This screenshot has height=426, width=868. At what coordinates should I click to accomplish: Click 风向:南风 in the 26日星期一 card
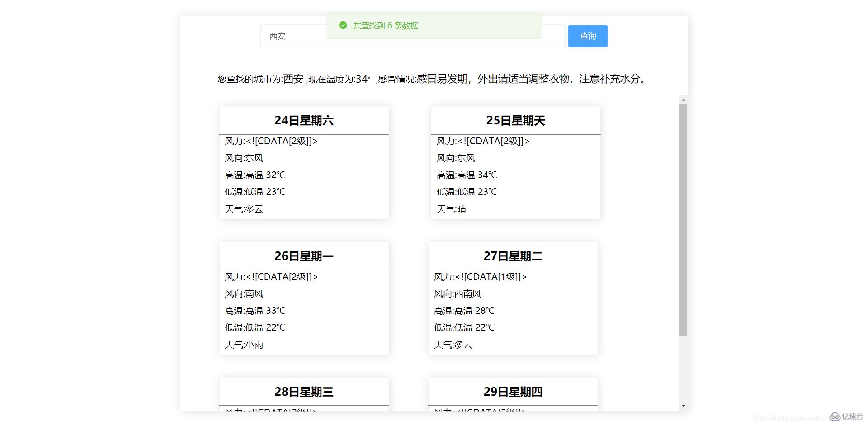point(244,294)
